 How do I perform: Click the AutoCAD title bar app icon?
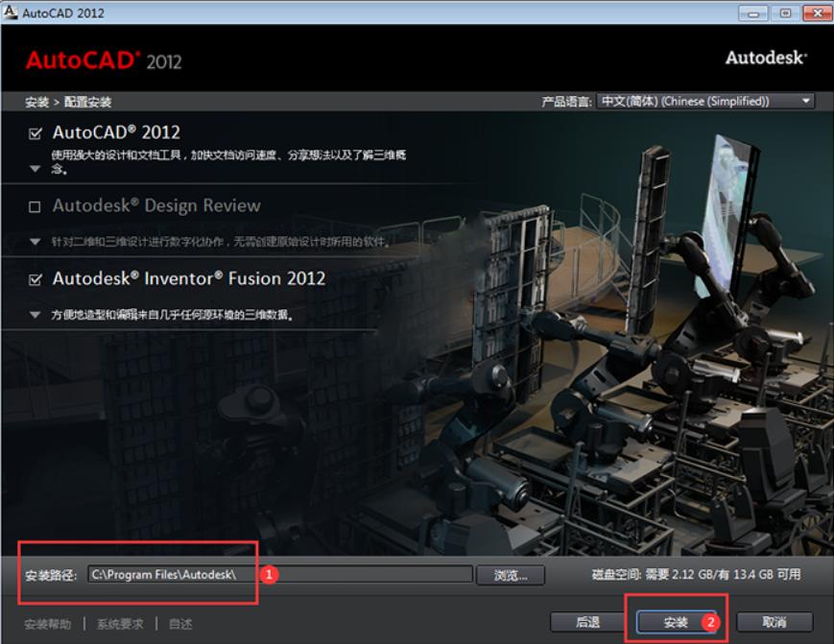[11, 12]
